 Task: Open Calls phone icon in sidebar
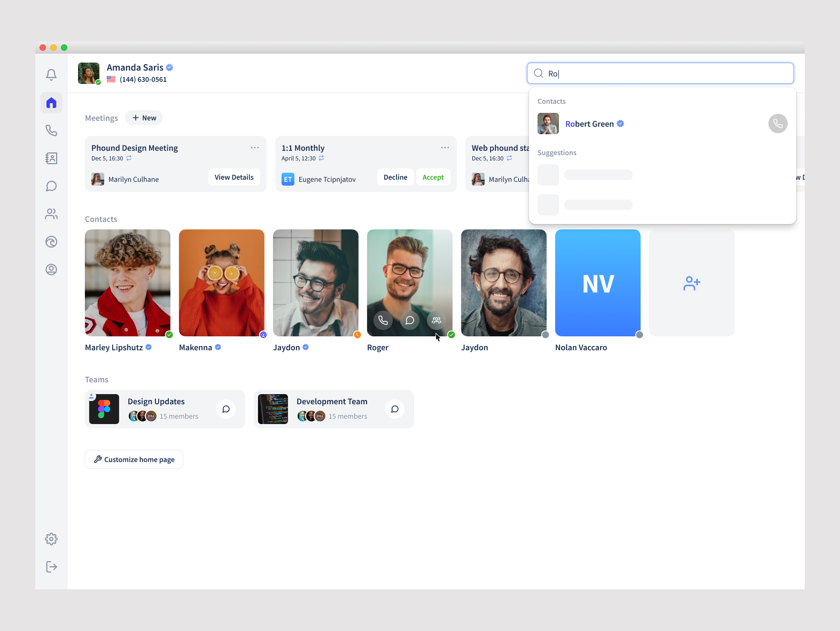coord(51,130)
